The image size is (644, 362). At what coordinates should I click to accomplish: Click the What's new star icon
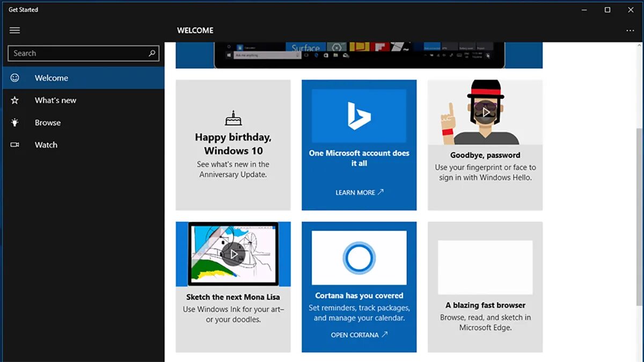click(x=15, y=100)
